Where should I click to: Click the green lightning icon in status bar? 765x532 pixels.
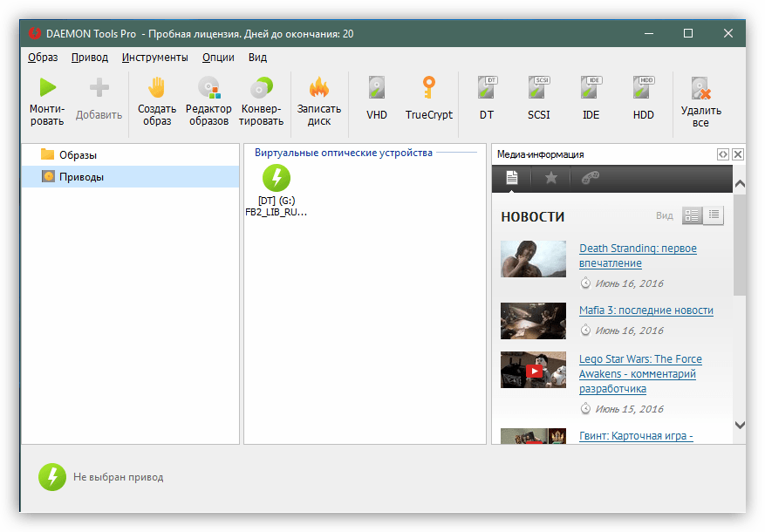point(52,476)
